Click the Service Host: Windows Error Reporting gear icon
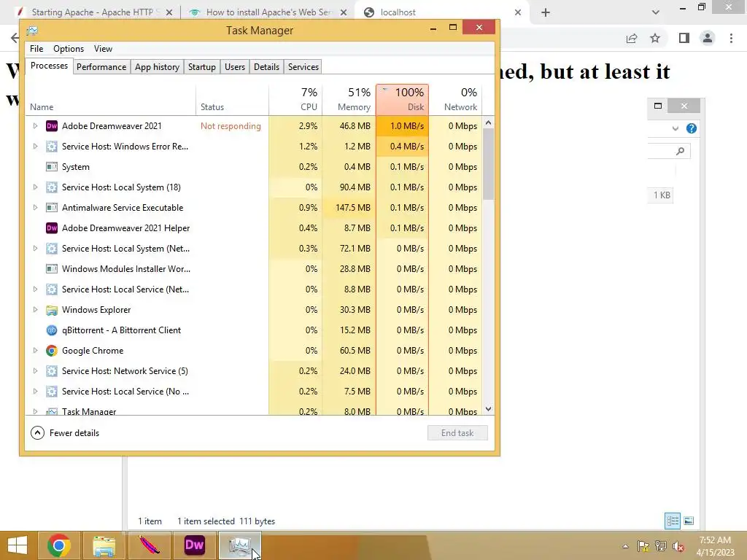 [52, 147]
